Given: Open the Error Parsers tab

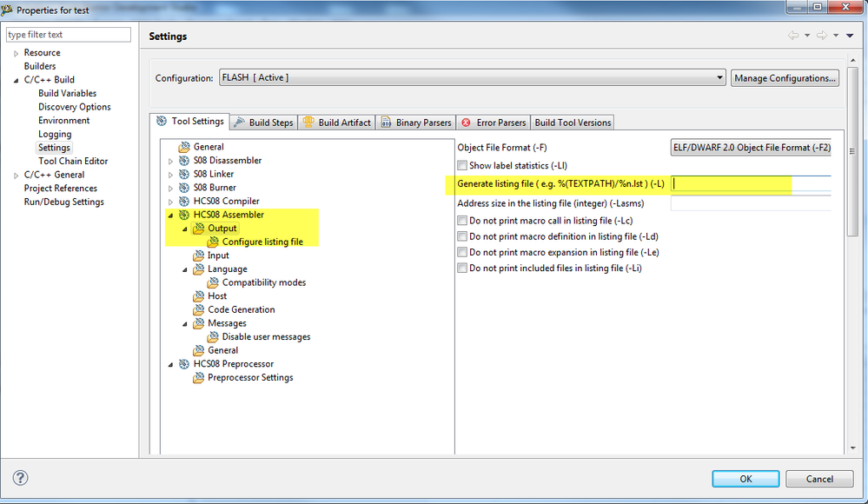Looking at the screenshot, I should coord(494,123).
